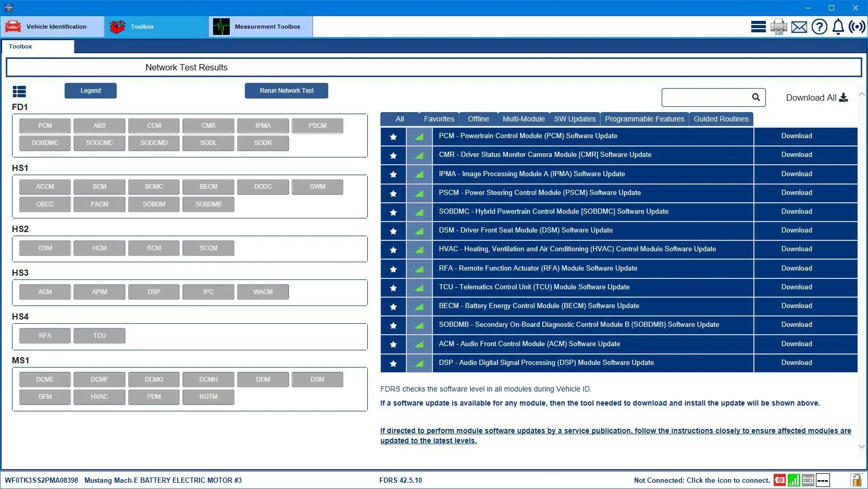Click the gray device icon in the status bar
868x489 pixels.
(x=808, y=480)
